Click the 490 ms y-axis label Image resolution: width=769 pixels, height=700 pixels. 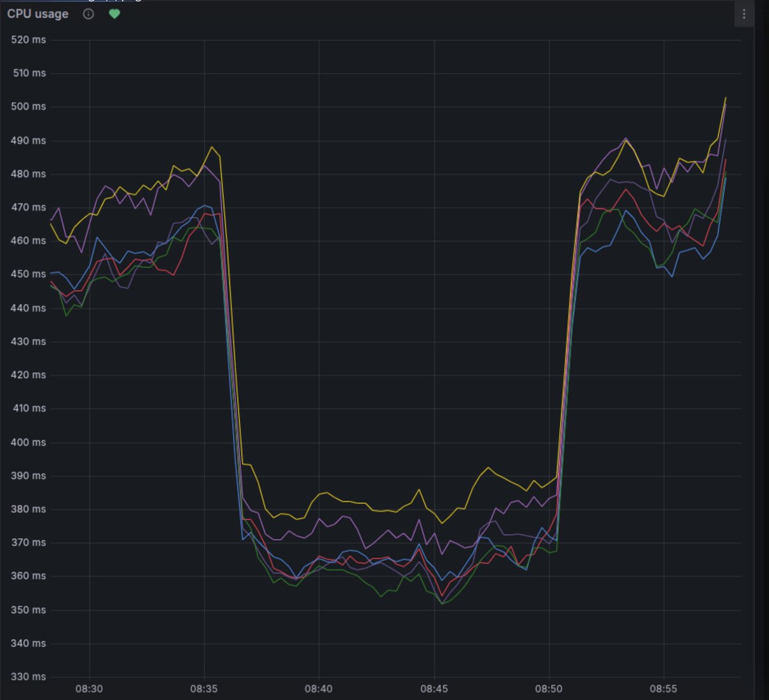[x=29, y=140]
